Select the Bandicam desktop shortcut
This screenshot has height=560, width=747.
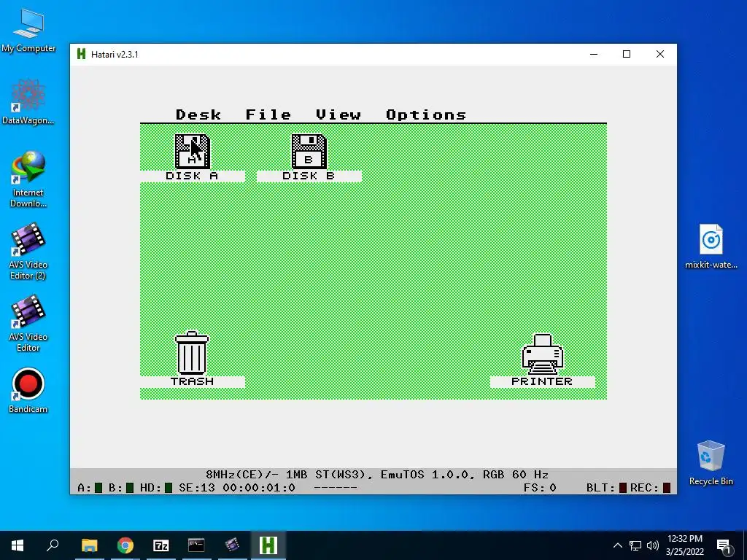[x=28, y=391]
